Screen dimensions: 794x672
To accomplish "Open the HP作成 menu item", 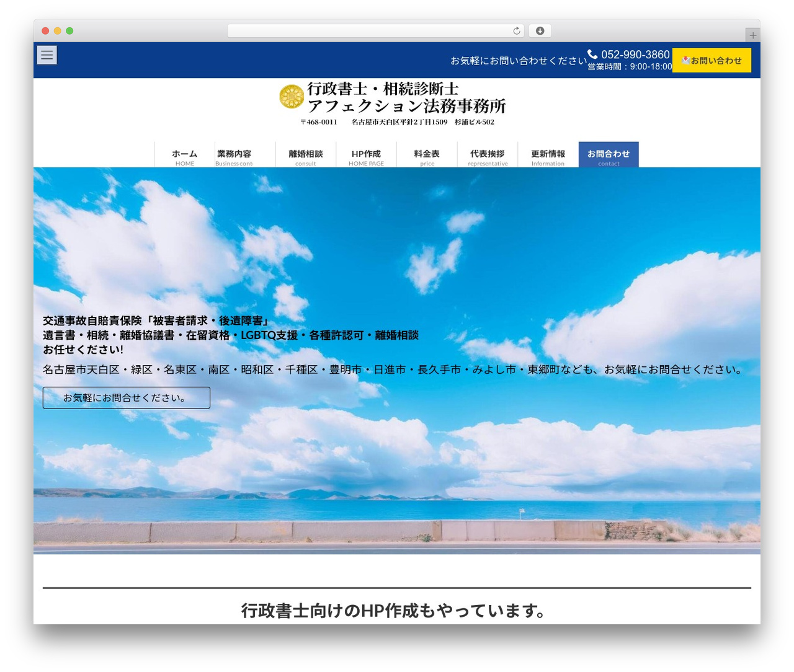I will pos(366,155).
